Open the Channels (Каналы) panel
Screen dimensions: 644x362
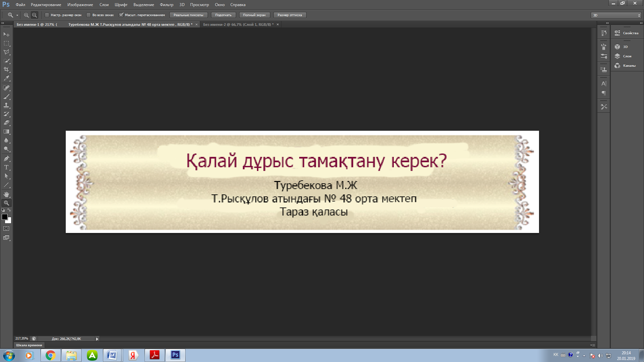tap(629, 66)
